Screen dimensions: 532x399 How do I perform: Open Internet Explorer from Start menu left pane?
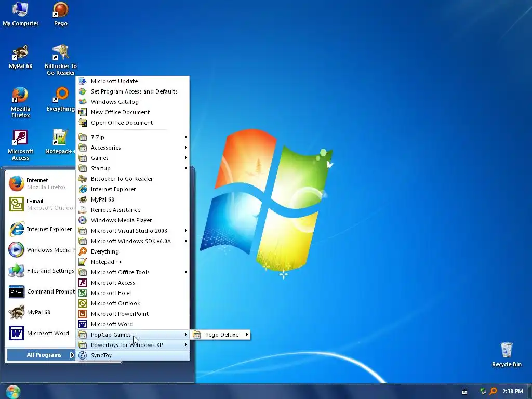[x=42, y=229]
